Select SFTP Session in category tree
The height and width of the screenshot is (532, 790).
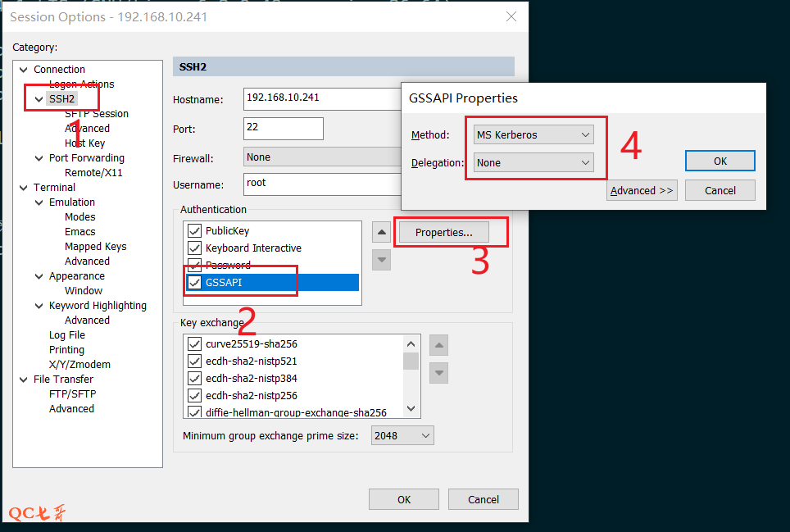point(97,114)
